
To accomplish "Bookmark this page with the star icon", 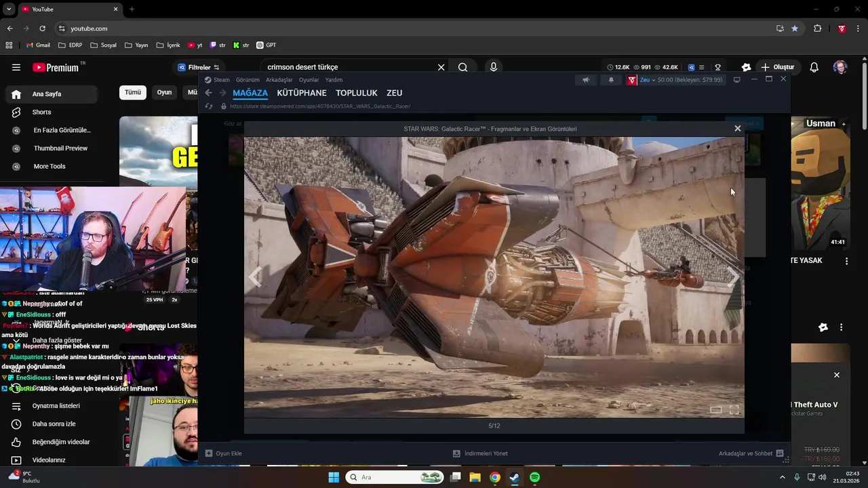I will 795,28.
